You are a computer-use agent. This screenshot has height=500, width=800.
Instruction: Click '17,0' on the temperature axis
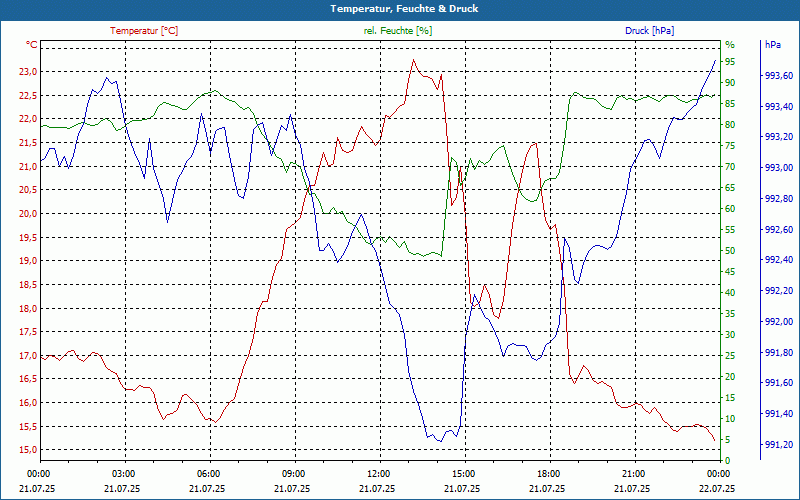28,356
